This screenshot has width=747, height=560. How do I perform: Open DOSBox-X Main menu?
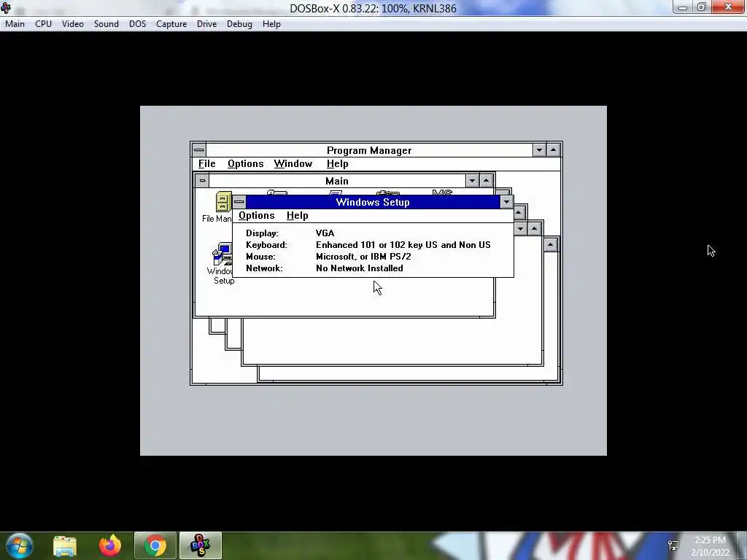click(15, 24)
